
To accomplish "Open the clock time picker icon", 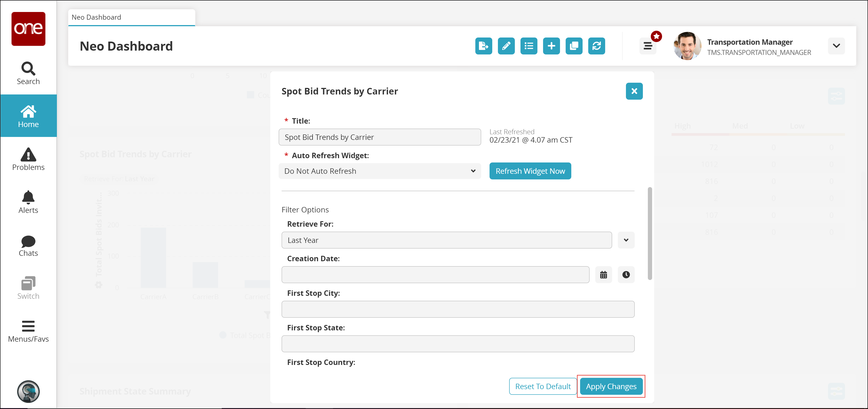I will [626, 275].
